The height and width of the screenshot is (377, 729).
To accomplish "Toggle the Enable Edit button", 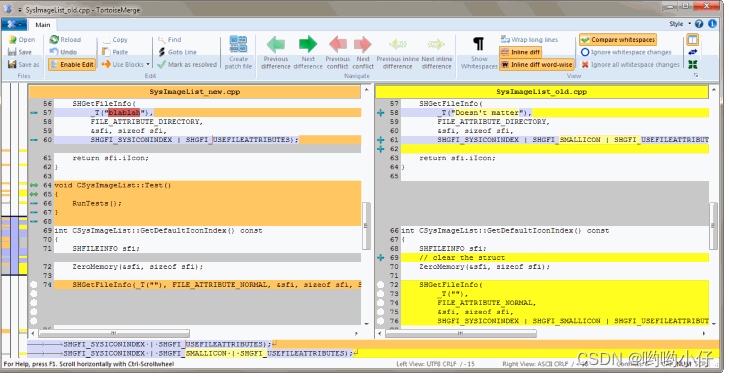I will point(72,65).
